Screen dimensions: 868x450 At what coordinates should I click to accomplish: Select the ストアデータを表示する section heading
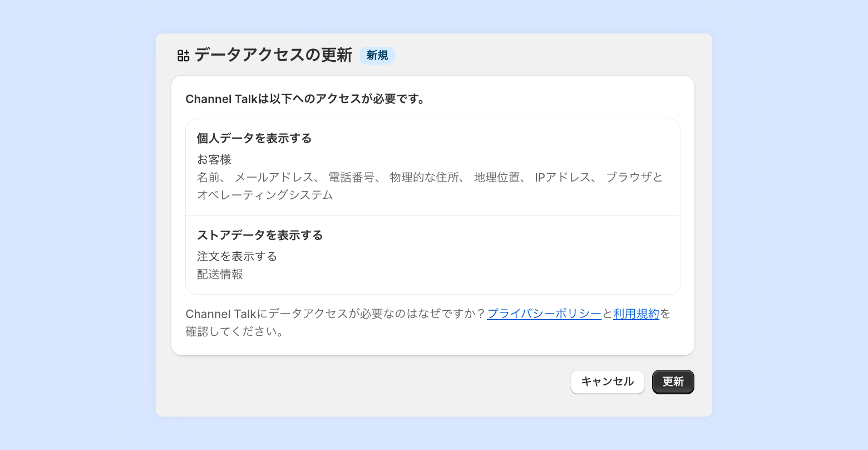click(x=260, y=236)
